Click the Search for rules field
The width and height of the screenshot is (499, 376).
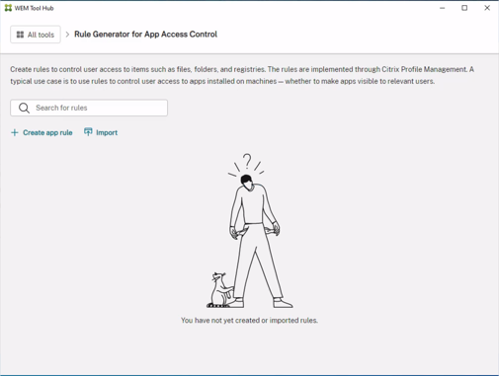pyautogui.click(x=89, y=108)
